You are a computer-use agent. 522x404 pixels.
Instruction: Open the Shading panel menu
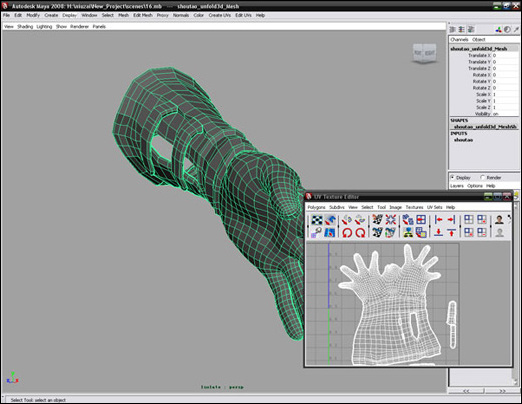(25, 27)
